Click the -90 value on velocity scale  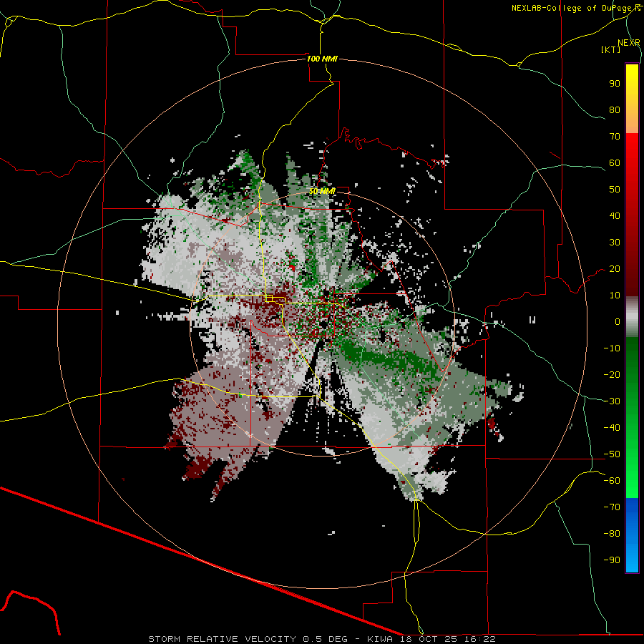612,560
